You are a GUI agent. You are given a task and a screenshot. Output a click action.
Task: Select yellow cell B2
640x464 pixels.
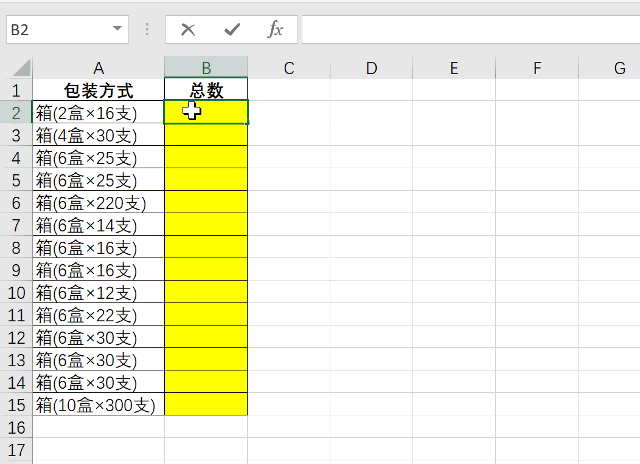[206, 112]
